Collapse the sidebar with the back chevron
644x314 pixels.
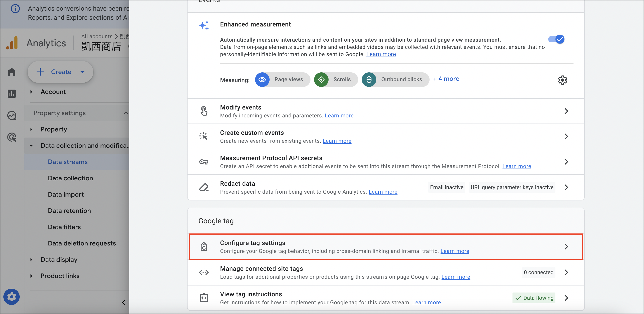[124, 302]
